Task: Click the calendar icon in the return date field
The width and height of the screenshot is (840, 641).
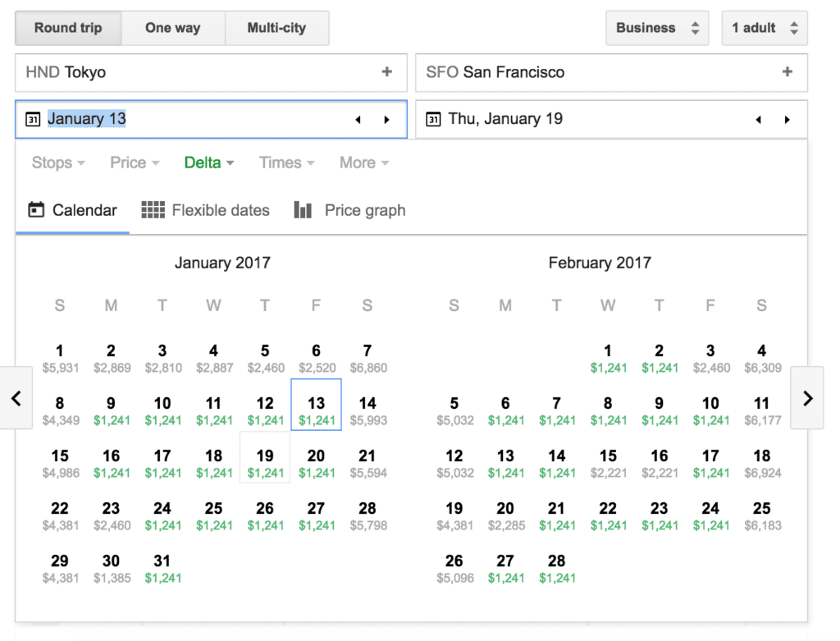Action: coord(433,119)
